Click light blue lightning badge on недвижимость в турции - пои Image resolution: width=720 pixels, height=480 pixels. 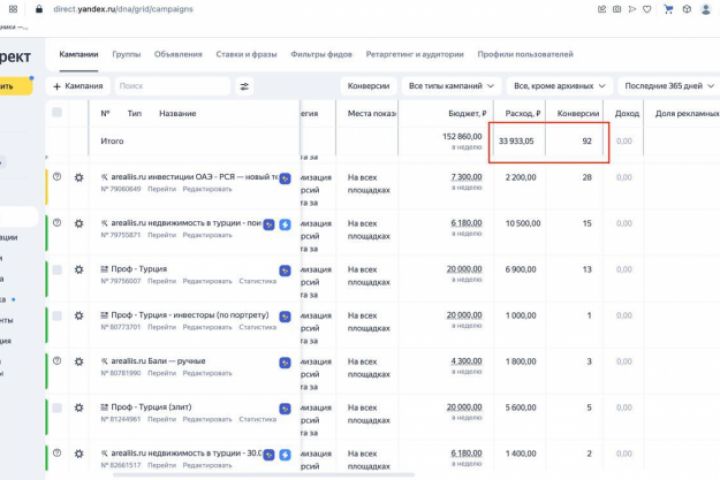point(285,224)
